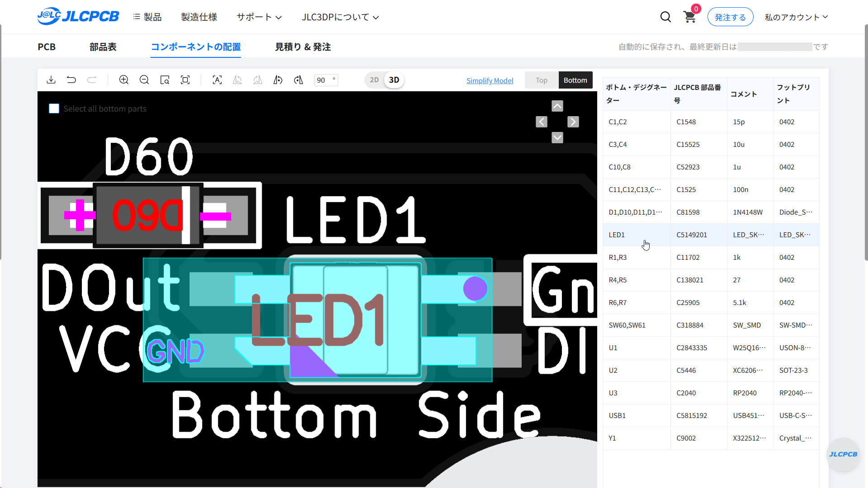Show the Top side of the board
The image size is (868, 488).
[x=542, y=80]
